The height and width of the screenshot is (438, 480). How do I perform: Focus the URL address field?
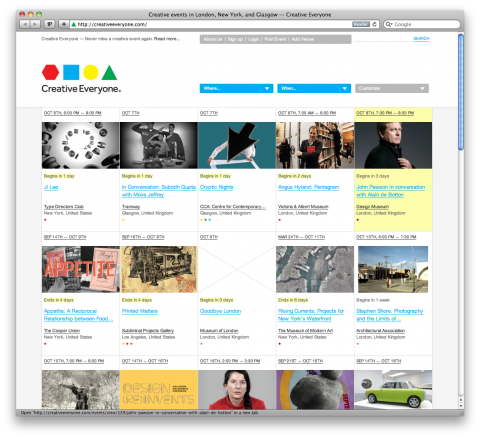213,24
